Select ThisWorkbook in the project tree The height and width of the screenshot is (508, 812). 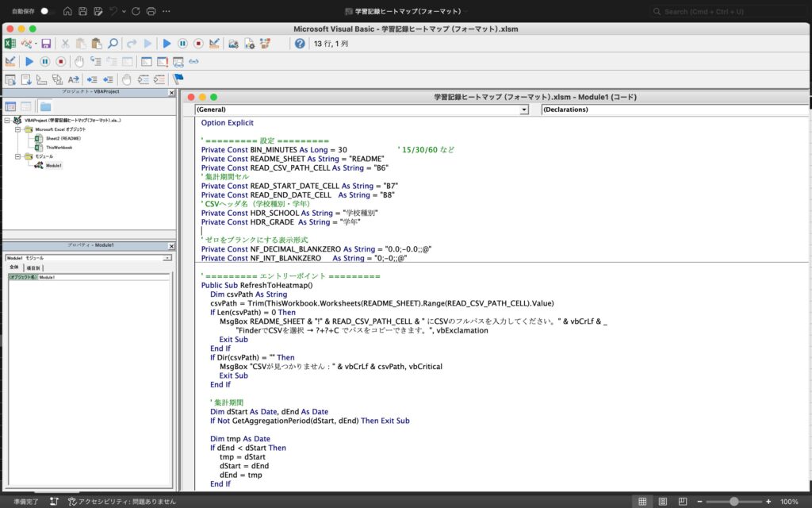click(x=58, y=147)
